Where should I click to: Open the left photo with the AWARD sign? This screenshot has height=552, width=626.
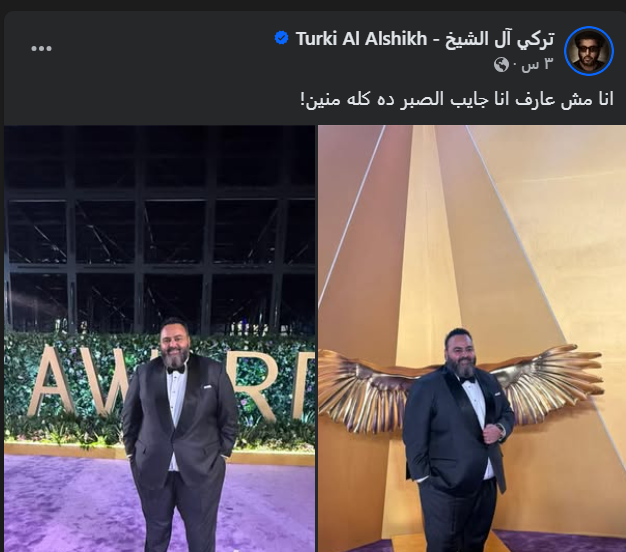tap(160, 338)
